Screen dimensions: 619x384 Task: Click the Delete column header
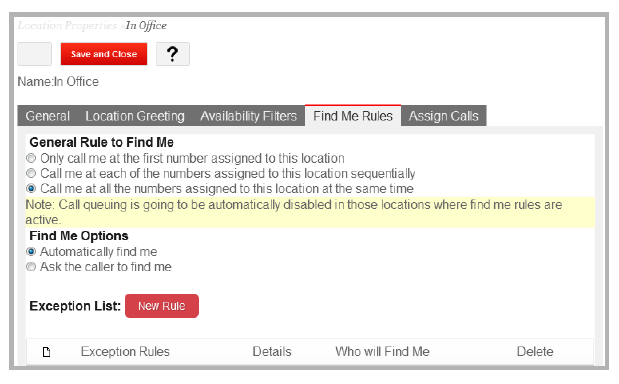(x=535, y=352)
